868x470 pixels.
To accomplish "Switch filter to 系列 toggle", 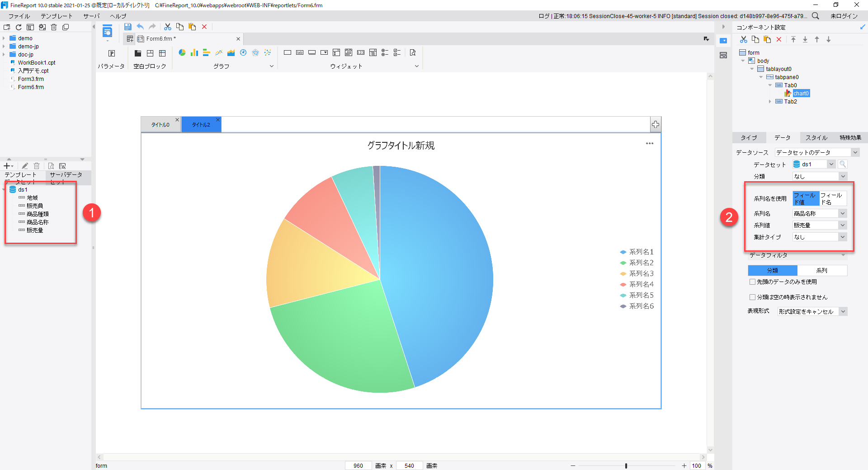I will [x=822, y=270].
